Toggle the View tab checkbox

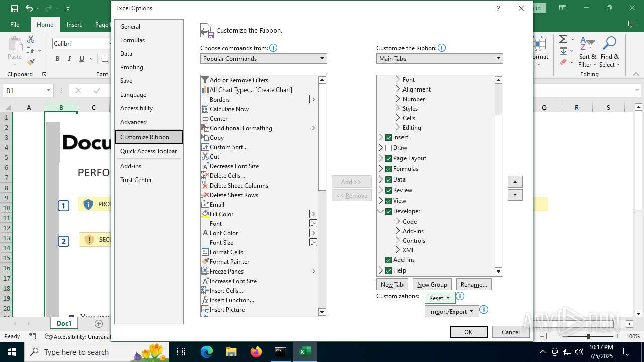click(x=388, y=201)
